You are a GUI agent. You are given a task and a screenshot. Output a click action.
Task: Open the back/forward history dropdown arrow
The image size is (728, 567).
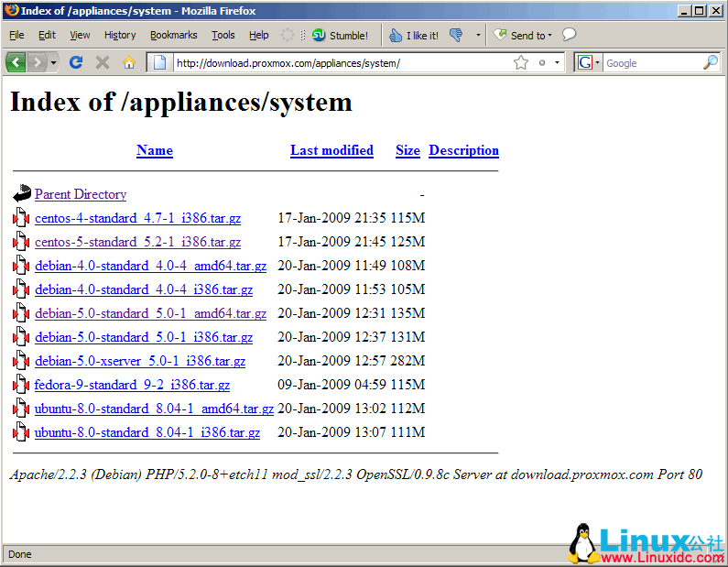pyautogui.click(x=53, y=62)
